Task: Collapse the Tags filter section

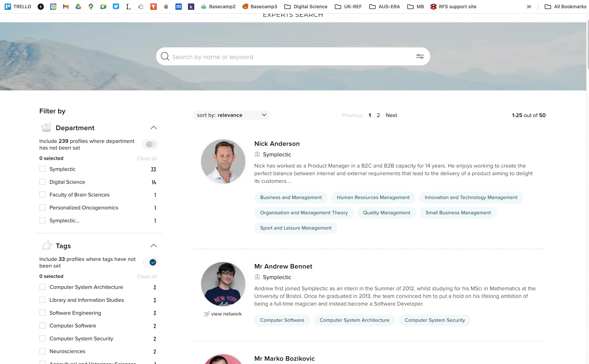Action: 154,246
